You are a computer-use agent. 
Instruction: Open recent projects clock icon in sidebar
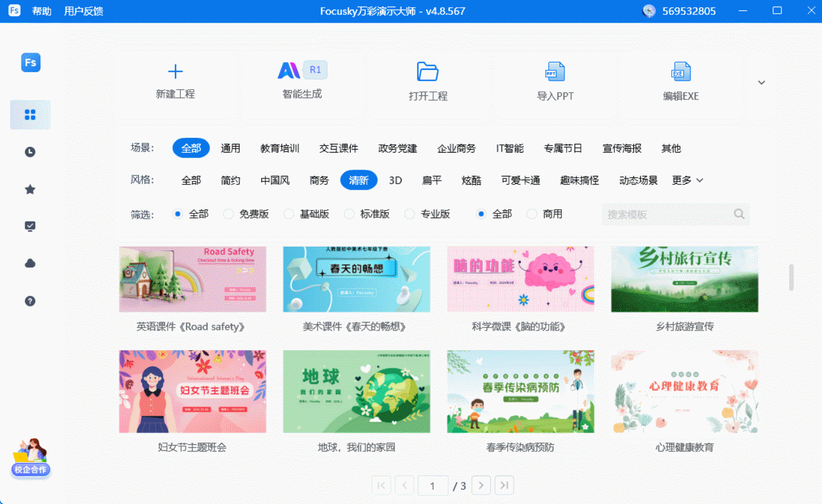pyautogui.click(x=30, y=152)
